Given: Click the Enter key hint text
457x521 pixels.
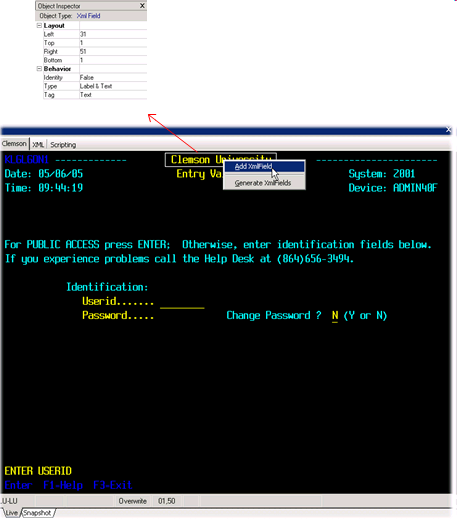Looking at the screenshot, I should (18, 485).
